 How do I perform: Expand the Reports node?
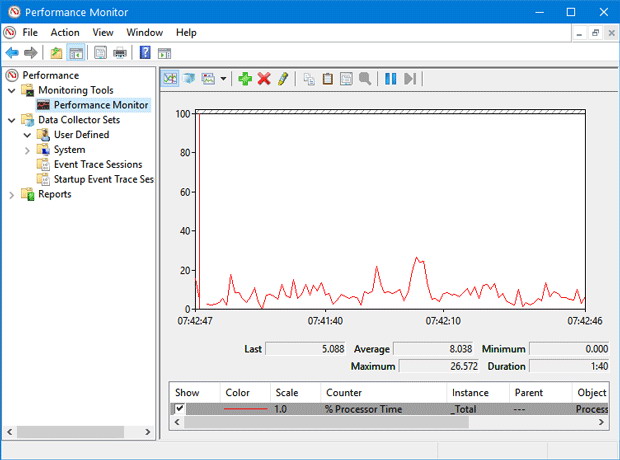pyautogui.click(x=12, y=195)
